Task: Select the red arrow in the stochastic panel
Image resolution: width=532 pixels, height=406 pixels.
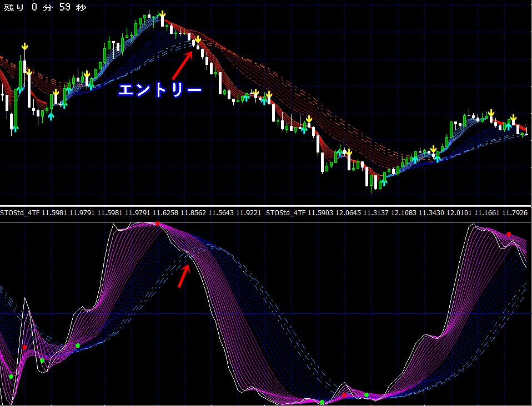Action: tap(183, 276)
